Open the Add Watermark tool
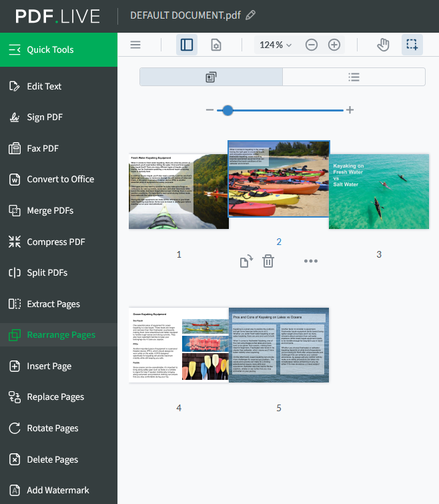Viewport: 439px width, 504px height. [59, 490]
